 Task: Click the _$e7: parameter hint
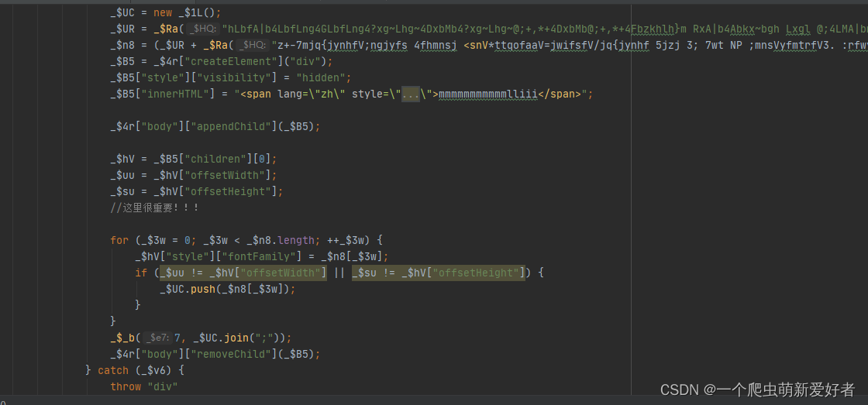click(157, 338)
